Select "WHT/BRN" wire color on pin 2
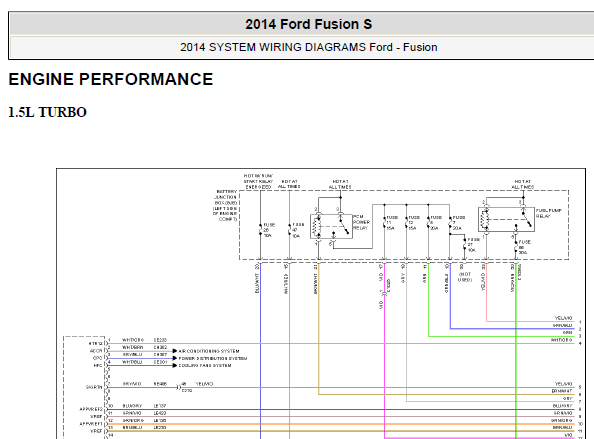This screenshot has height=439, width=594. click(133, 347)
